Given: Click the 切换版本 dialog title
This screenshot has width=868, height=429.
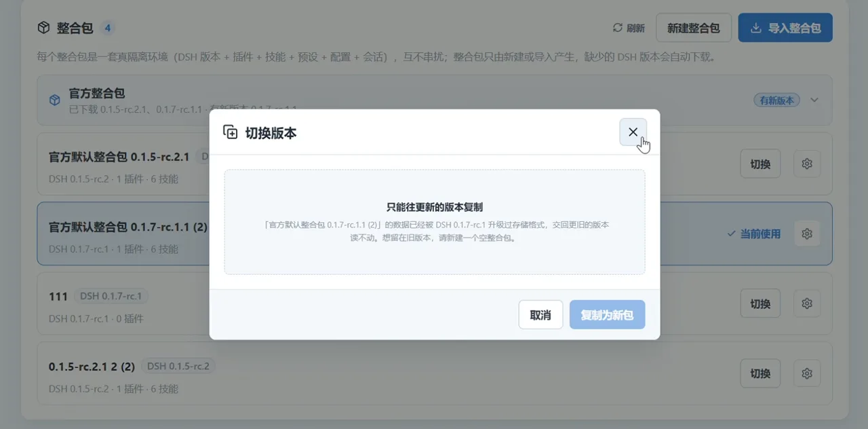Looking at the screenshot, I should (271, 133).
